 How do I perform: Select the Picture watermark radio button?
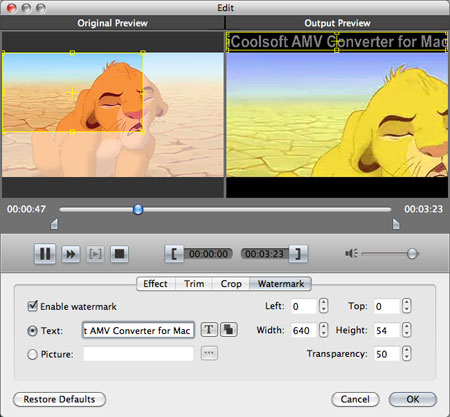(32, 354)
